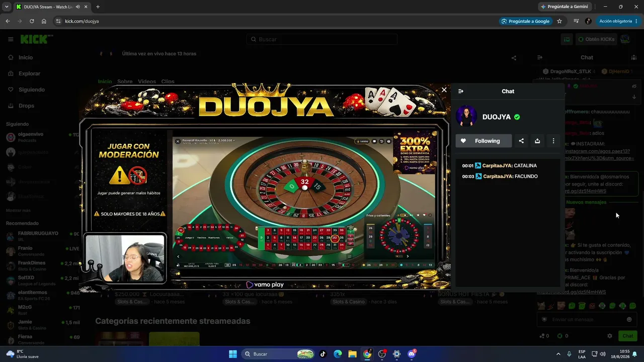Open Chrome media controls icon
The image size is (644, 362).
[x=576, y=21]
